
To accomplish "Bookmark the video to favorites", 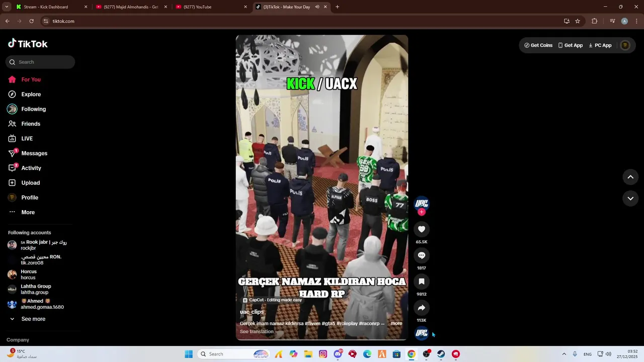I will pos(422,282).
